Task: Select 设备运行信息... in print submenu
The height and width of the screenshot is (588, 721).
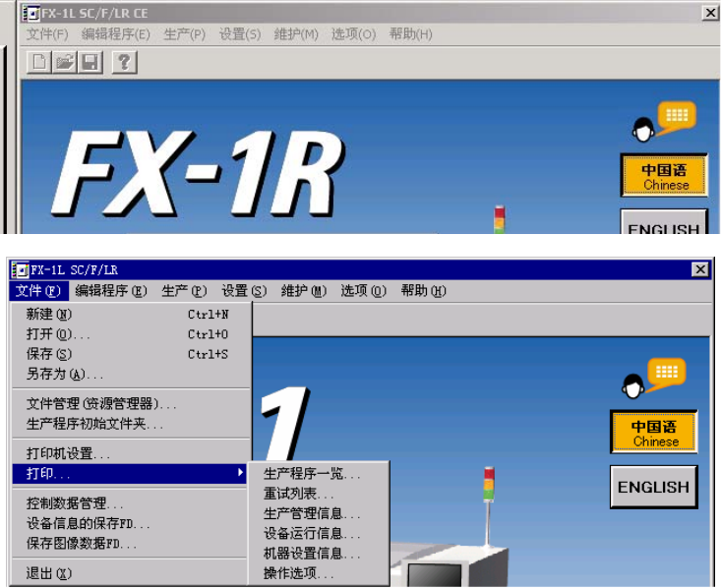Action: coord(319,533)
